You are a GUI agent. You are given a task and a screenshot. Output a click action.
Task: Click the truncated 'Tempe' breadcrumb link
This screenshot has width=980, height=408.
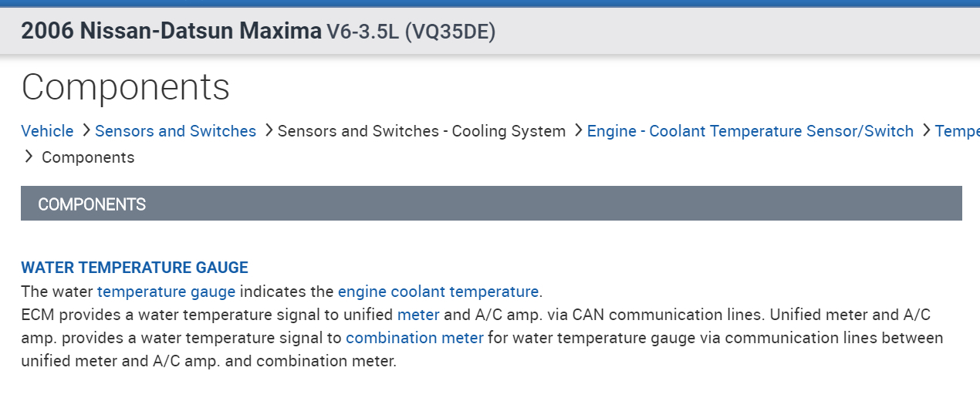pyautogui.click(x=957, y=131)
